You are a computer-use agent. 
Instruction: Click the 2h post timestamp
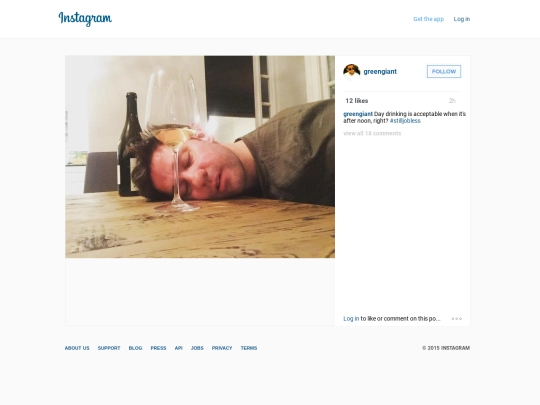tap(452, 101)
